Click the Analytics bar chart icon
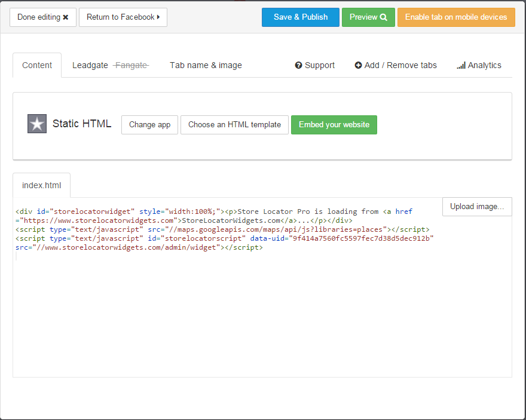The image size is (526, 420). (x=461, y=65)
